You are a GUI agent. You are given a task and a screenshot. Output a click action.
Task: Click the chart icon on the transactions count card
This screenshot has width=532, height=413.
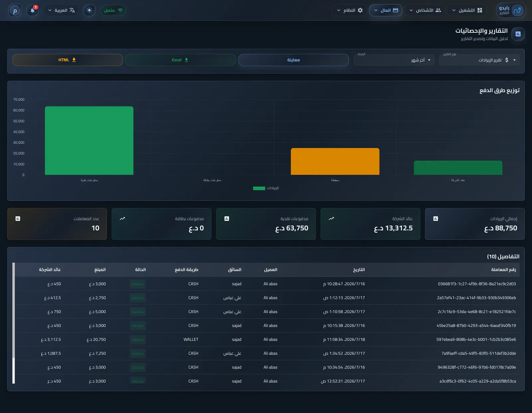(18, 219)
